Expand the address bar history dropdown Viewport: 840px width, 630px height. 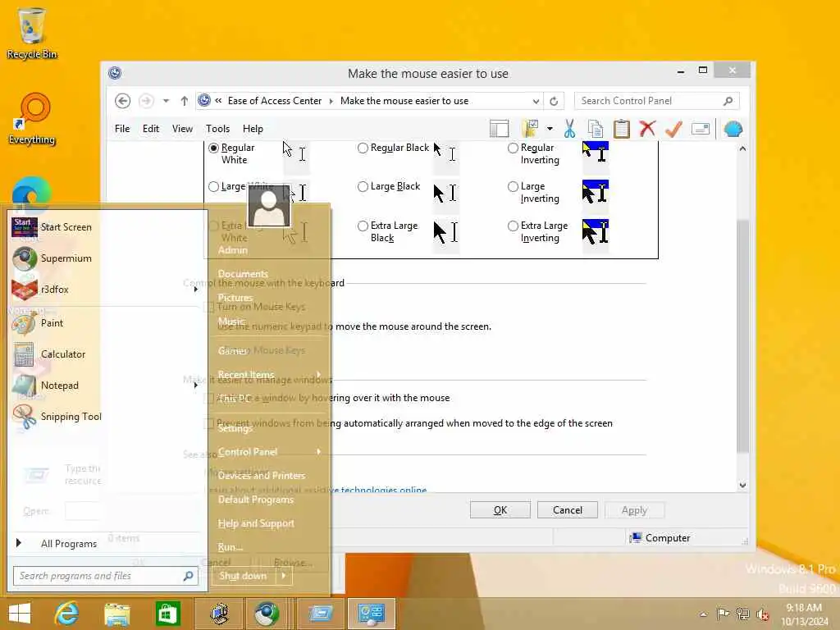coord(536,101)
